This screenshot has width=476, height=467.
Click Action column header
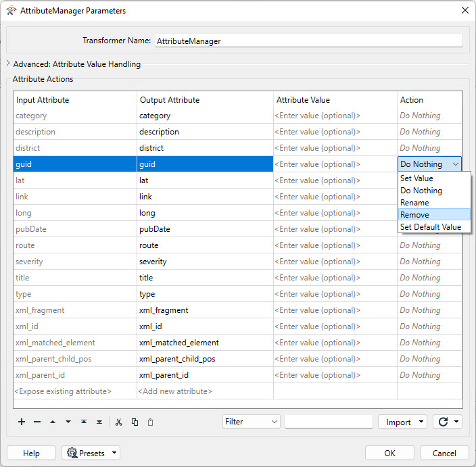coord(430,100)
